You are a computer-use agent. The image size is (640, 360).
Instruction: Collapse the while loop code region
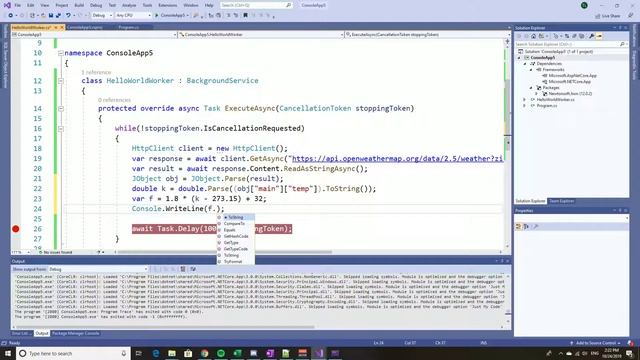tap(60, 129)
